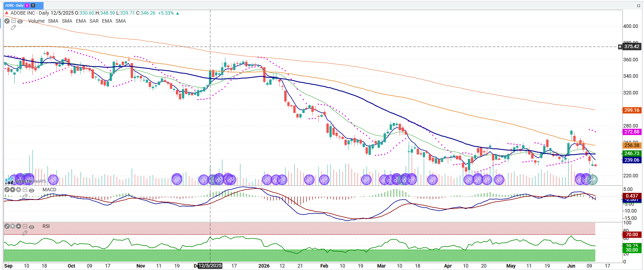This screenshot has width=644, height=270.
Task: Collapse the main price pane legend box
Action: click(14, 21)
